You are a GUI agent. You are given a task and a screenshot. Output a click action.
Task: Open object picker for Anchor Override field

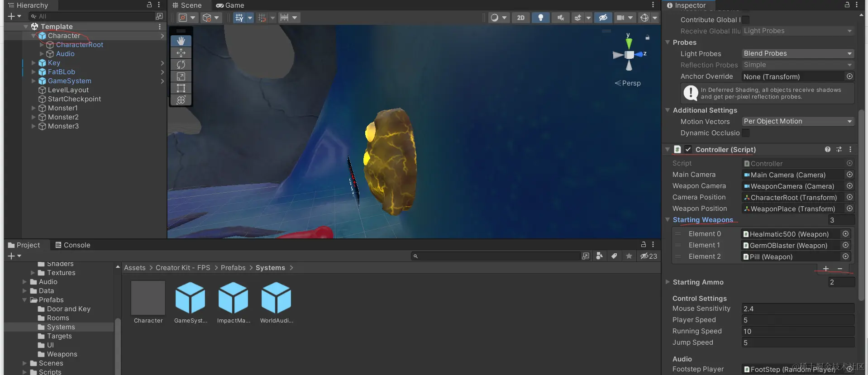[x=850, y=76]
